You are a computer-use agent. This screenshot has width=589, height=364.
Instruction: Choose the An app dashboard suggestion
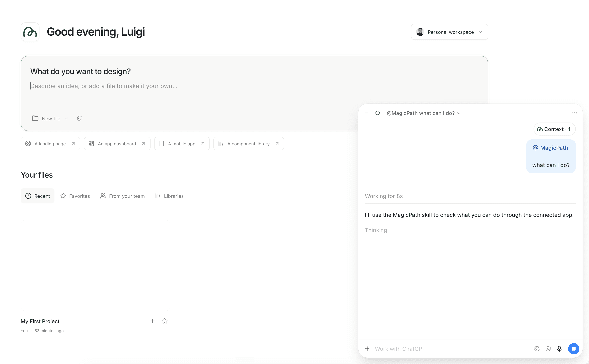point(117,144)
